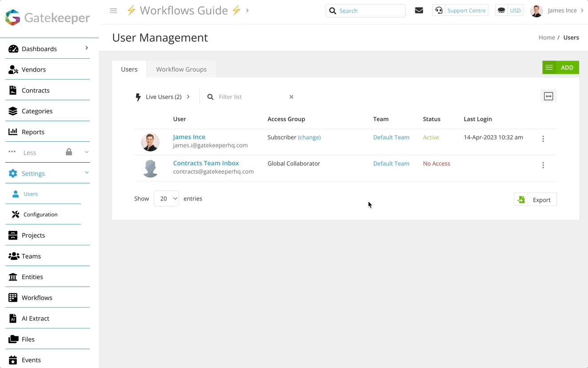The image size is (588, 368).
Task: Click James Ince avatar in header
Action: tap(537, 11)
